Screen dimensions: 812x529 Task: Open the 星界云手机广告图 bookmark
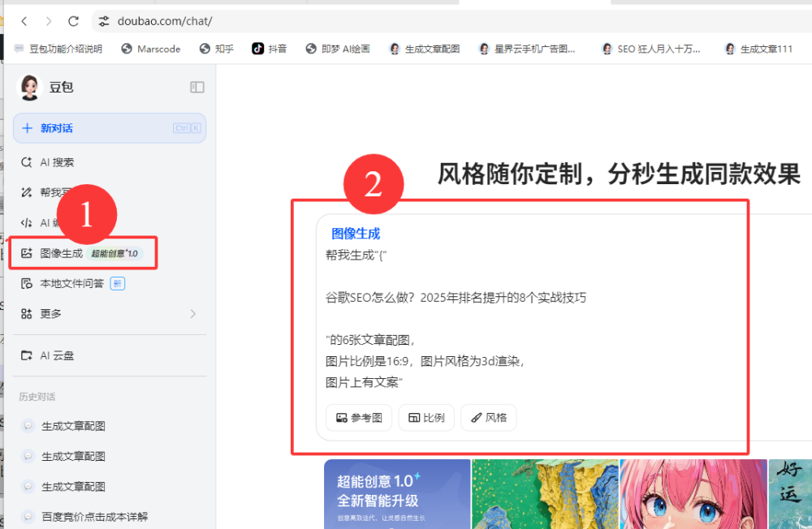pos(527,49)
